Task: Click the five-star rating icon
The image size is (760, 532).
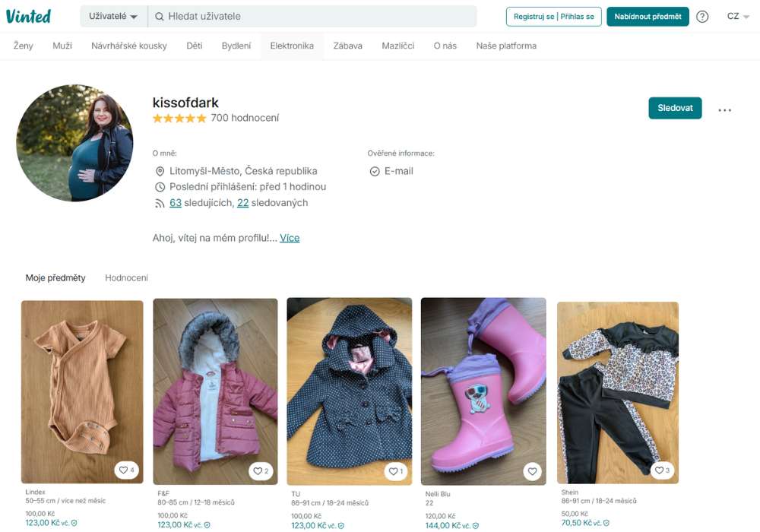Action: click(178, 118)
